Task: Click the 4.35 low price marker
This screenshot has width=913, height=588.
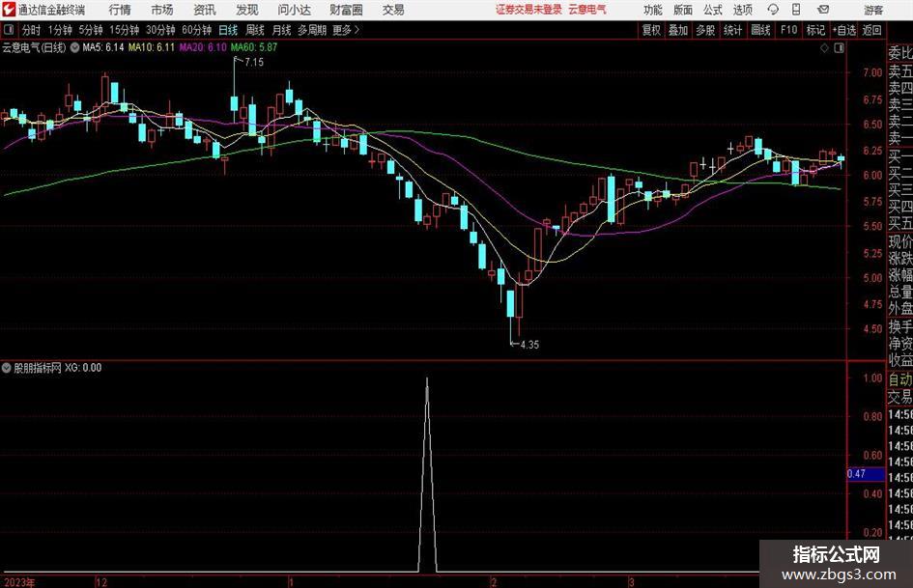Action: 529,345
